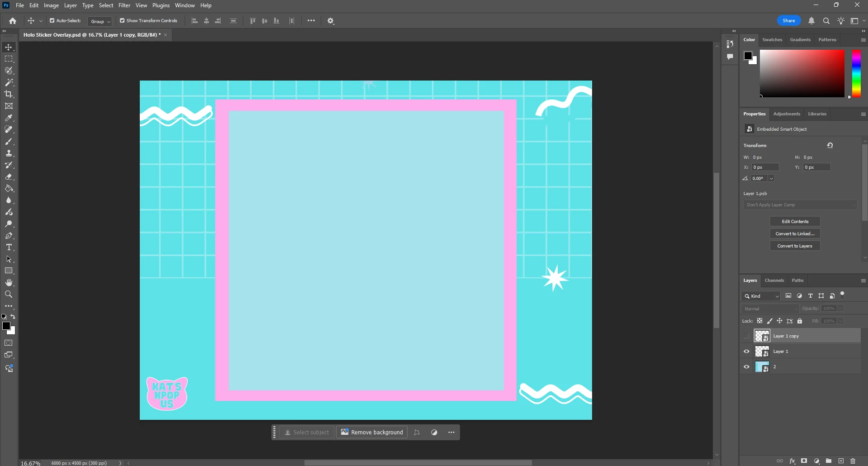Select the Pen tool
Image resolution: width=868 pixels, height=466 pixels.
point(9,236)
